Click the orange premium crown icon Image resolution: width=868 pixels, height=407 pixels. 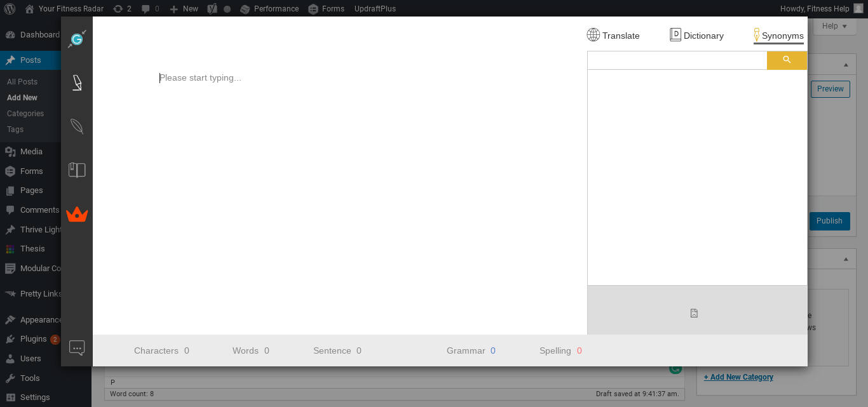click(77, 214)
